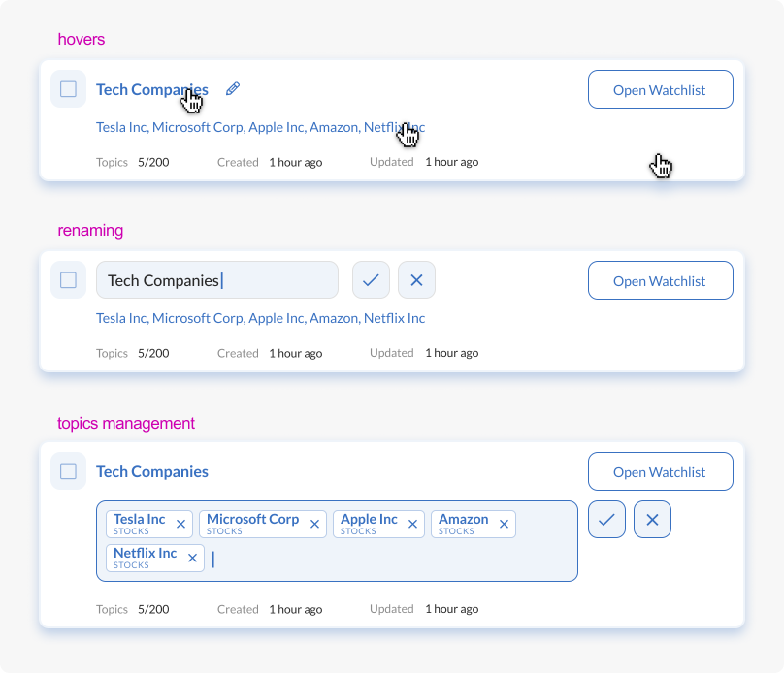784x673 pixels.
Task: Remove the Apple Inc topic chip
Action: [x=412, y=524]
